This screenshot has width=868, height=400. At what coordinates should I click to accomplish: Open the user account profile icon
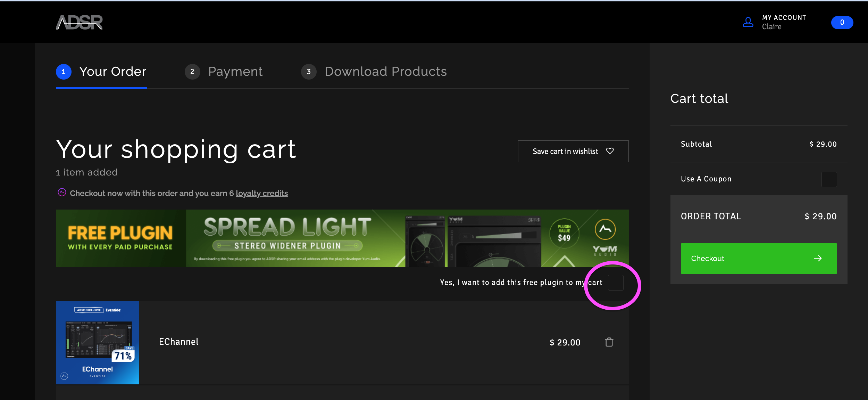point(748,22)
